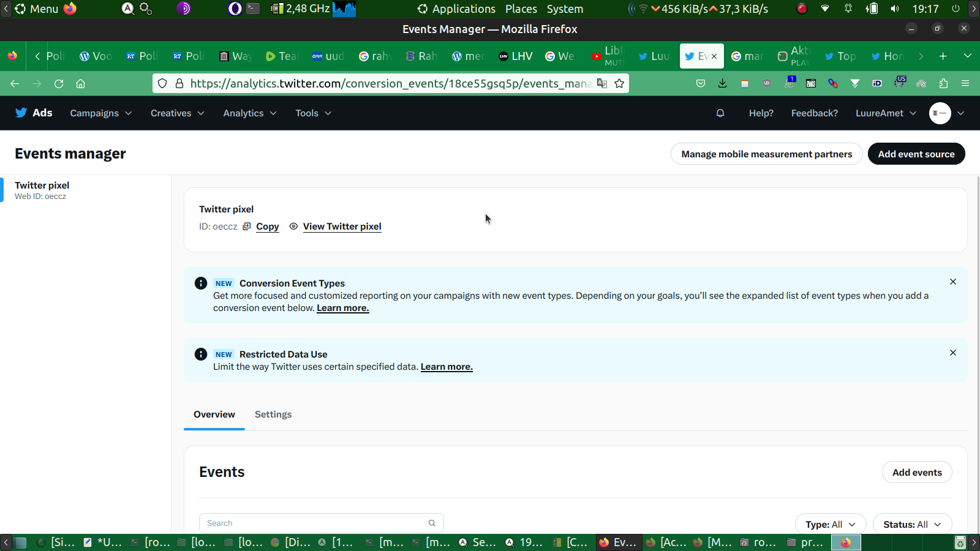Expand the chevron next to profile avatar

coord(961,113)
